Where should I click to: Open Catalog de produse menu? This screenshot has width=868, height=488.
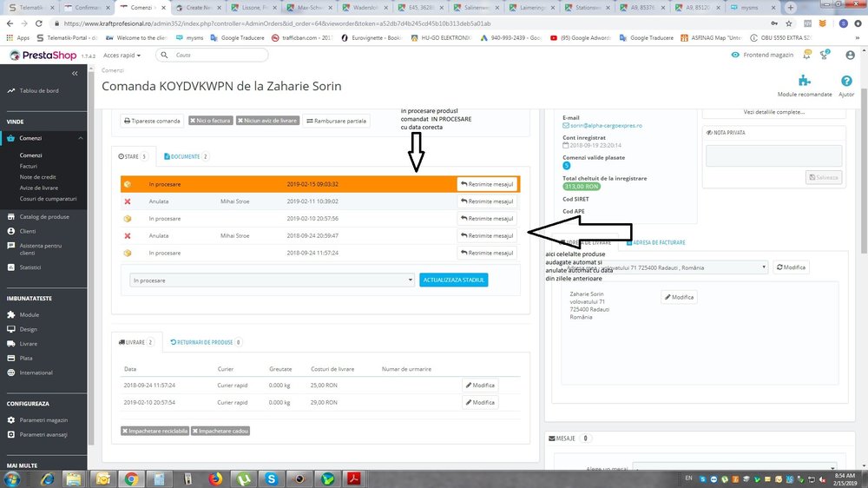44,216
